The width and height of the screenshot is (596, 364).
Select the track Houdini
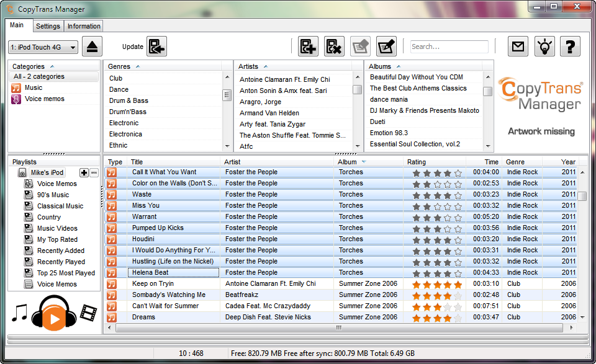(x=143, y=239)
